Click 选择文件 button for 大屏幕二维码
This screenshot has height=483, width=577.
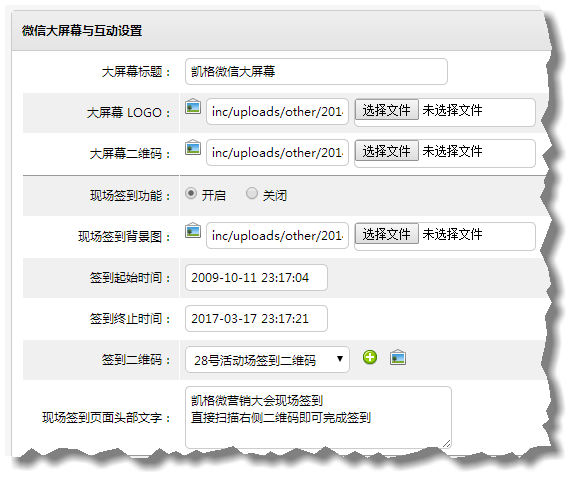tap(386, 150)
